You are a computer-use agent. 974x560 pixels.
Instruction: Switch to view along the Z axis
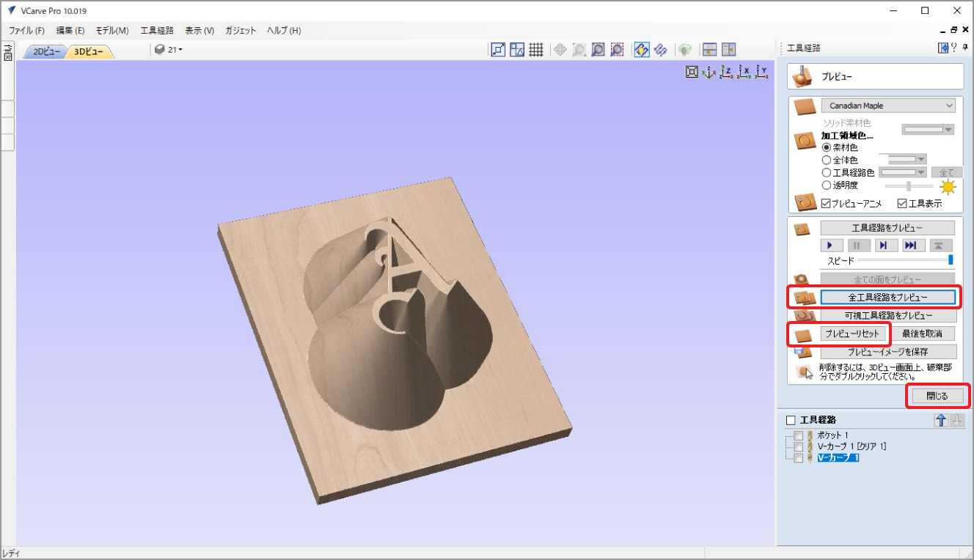tap(726, 72)
